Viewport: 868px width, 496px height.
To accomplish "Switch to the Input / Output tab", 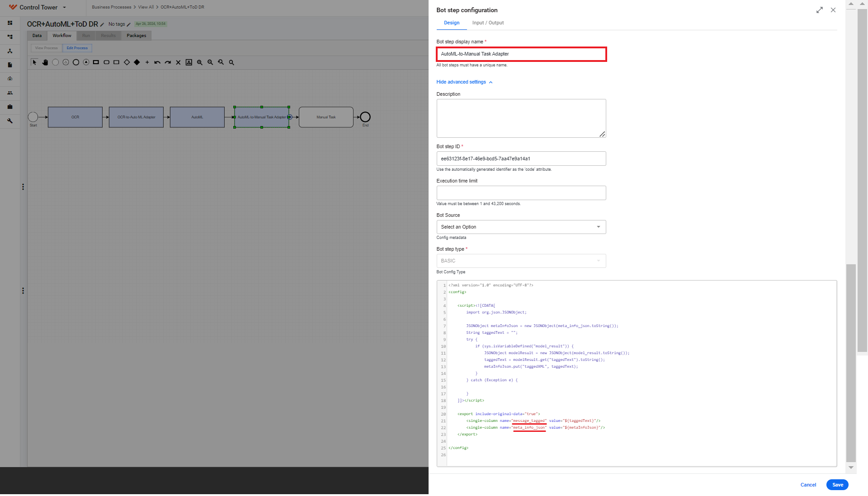I will pyautogui.click(x=488, y=23).
